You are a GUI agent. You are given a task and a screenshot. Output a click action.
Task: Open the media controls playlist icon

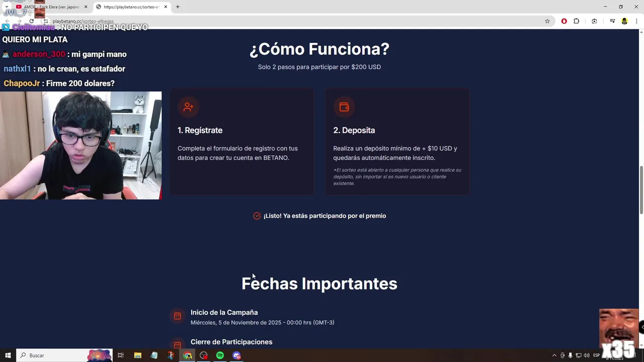[x=612, y=21]
